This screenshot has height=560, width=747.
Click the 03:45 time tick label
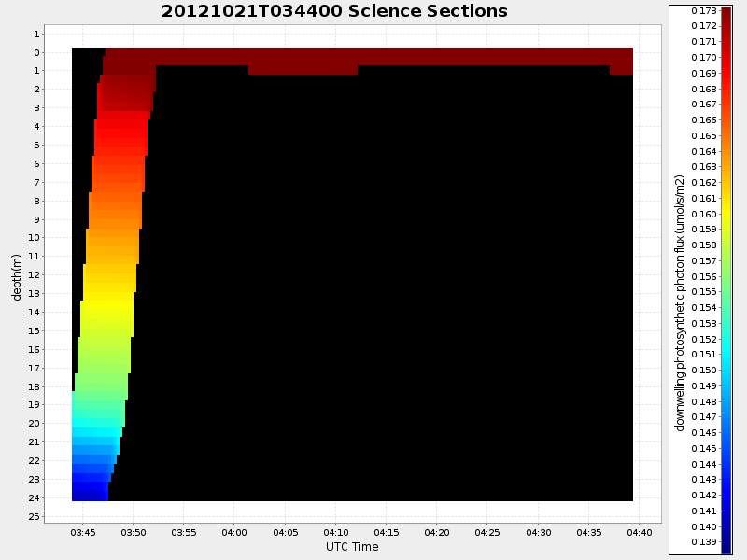tap(83, 531)
